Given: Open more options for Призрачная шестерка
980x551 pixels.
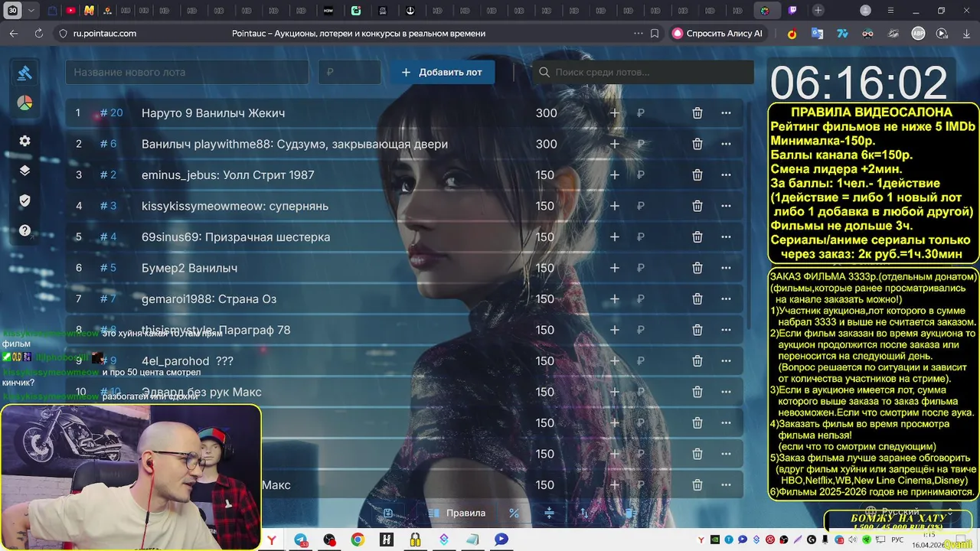Looking at the screenshot, I should [726, 237].
